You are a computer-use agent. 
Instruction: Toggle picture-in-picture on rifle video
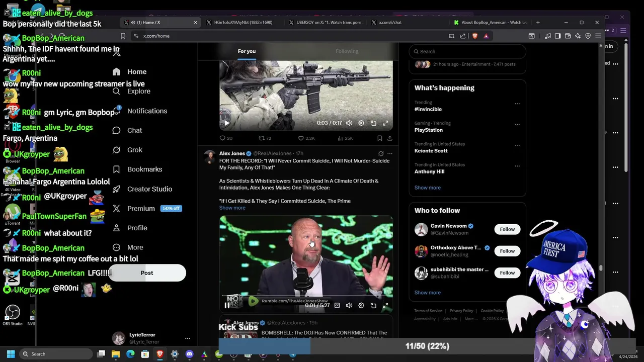[373, 123]
